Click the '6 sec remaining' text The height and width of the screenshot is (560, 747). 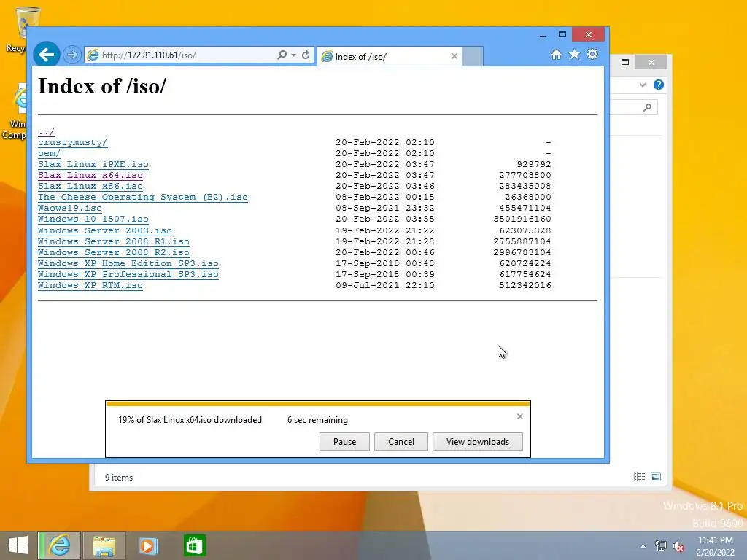point(317,420)
